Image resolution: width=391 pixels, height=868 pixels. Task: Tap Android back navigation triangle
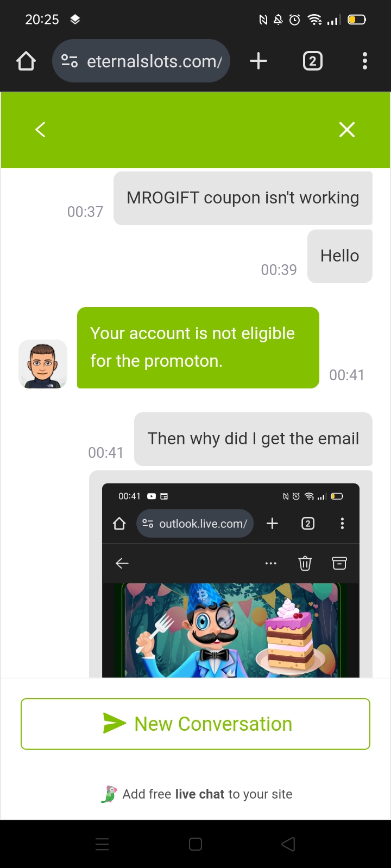tap(288, 844)
